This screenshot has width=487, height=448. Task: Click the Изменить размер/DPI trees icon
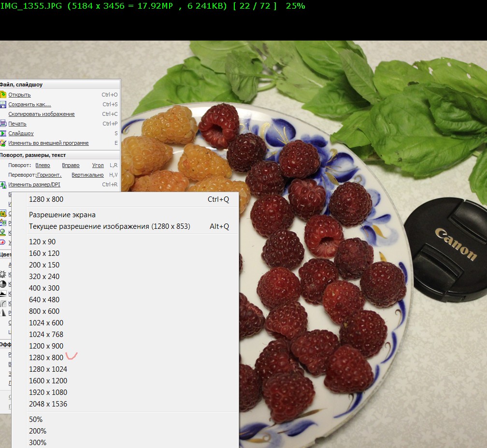click(3, 184)
